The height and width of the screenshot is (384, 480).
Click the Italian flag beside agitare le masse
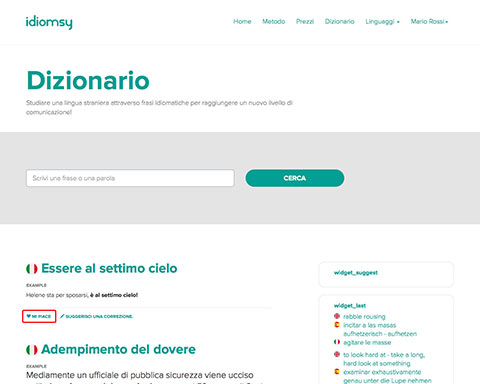point(337,342)
